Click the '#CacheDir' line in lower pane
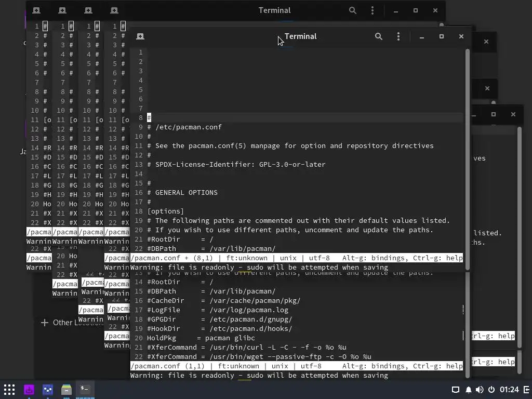532x399 pixels. [223, 301]
